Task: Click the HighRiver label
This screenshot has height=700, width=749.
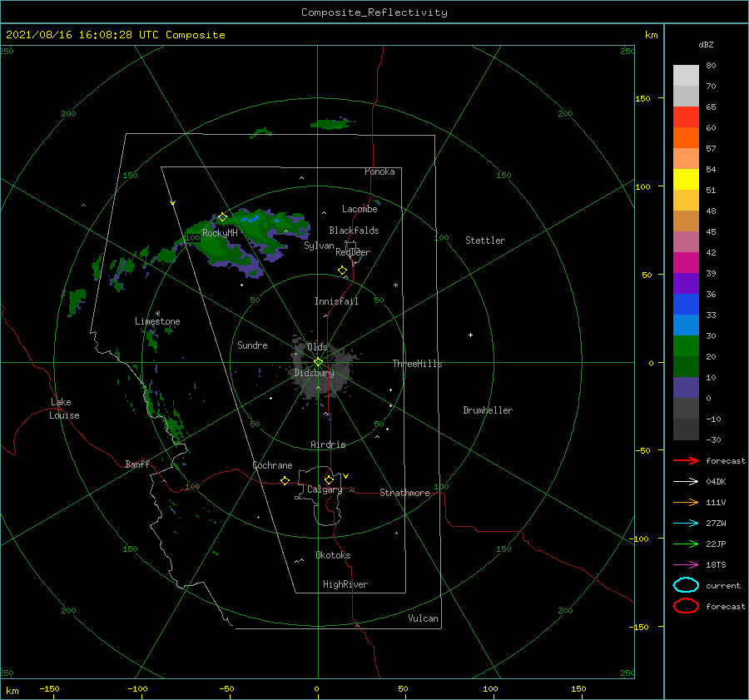Action: 345,584
